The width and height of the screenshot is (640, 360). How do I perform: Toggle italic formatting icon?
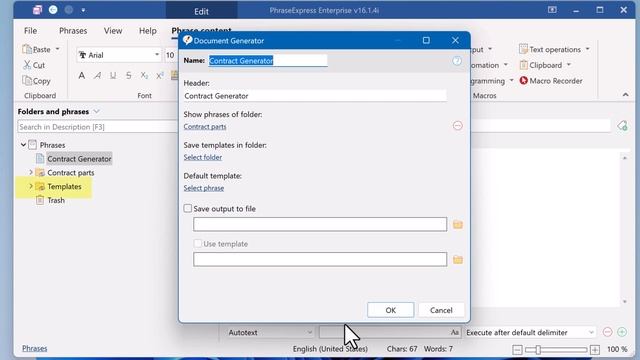97,76
